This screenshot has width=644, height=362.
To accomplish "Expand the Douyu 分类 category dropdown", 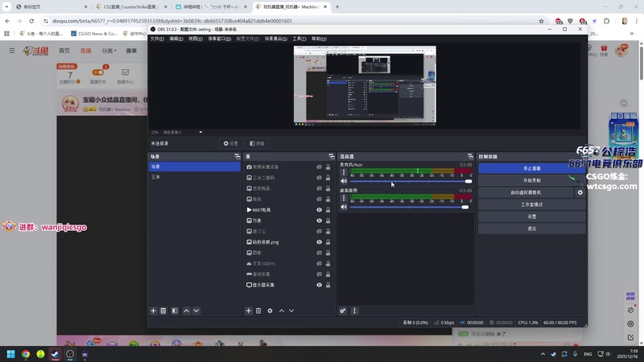I will 109,51.
